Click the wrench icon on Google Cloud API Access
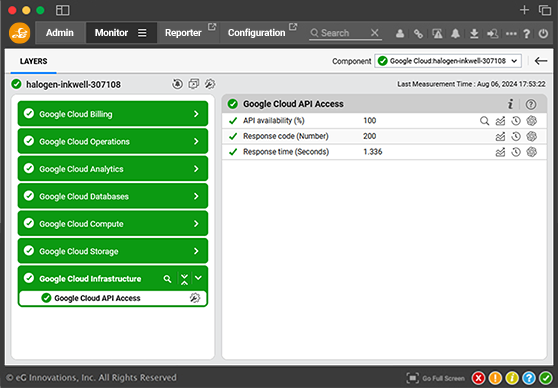The height and width of the screenshot is (388, 558). click(x=195, y=298)
